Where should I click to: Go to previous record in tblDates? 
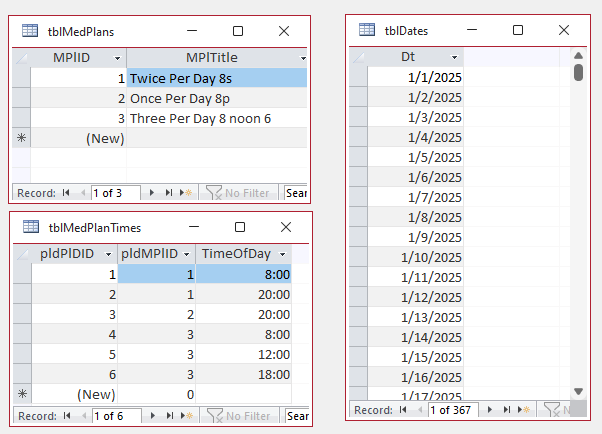[420, 410]
